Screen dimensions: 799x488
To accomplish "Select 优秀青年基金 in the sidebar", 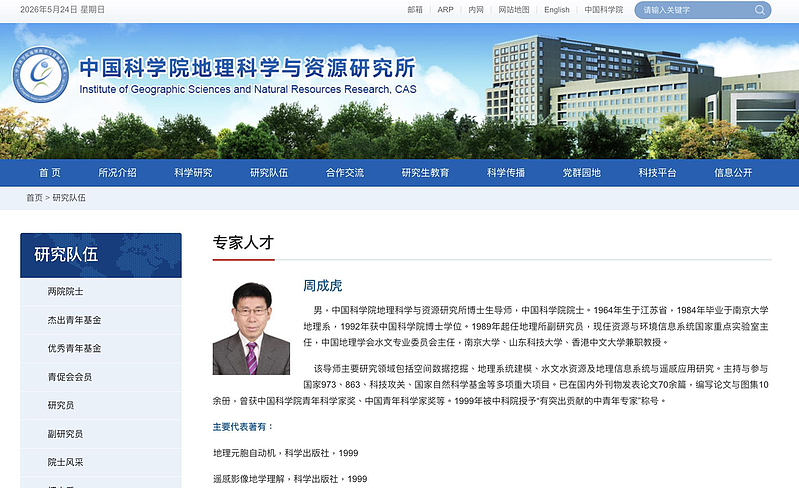I will [101, 348].
